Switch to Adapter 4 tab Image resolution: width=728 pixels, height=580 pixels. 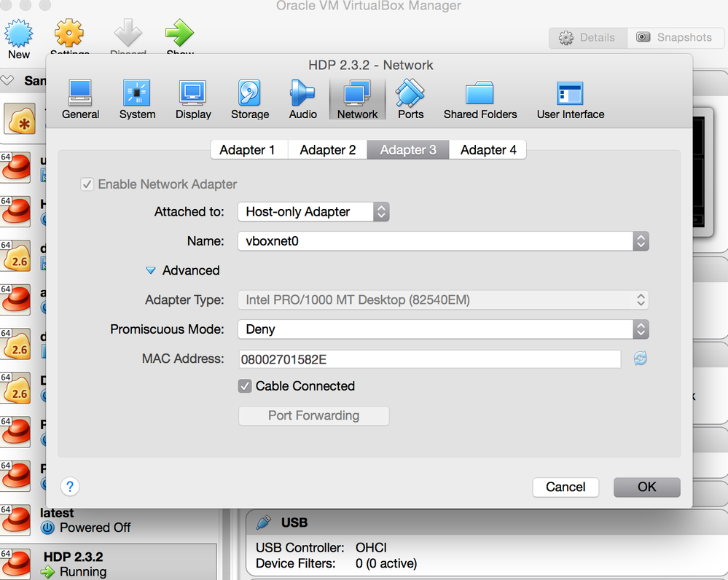point(488,149)
